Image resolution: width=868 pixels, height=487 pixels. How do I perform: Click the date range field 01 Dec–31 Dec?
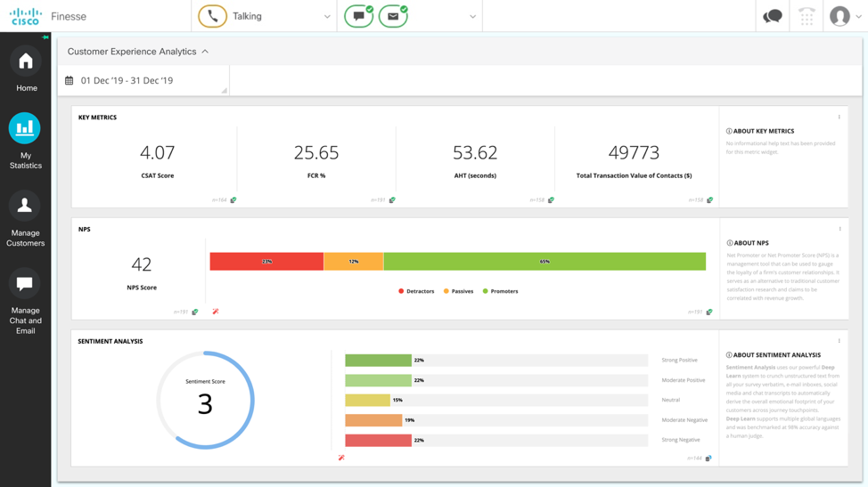click(127, 81)
